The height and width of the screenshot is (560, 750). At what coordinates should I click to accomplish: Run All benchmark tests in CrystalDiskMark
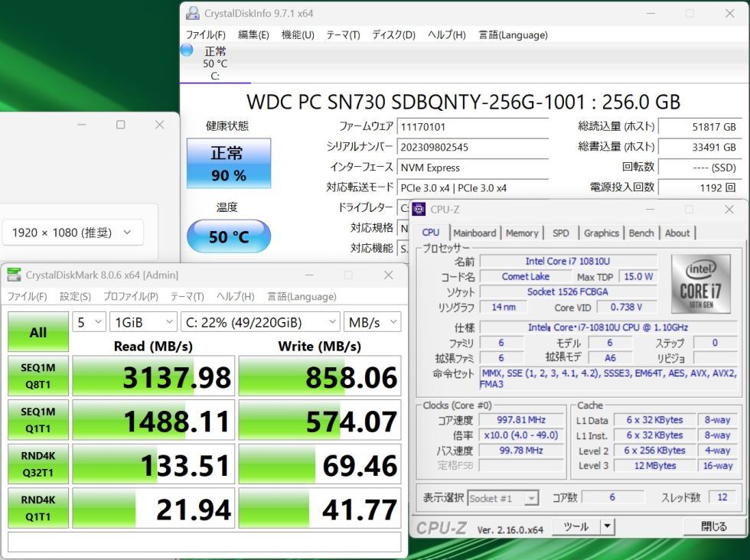37,332
